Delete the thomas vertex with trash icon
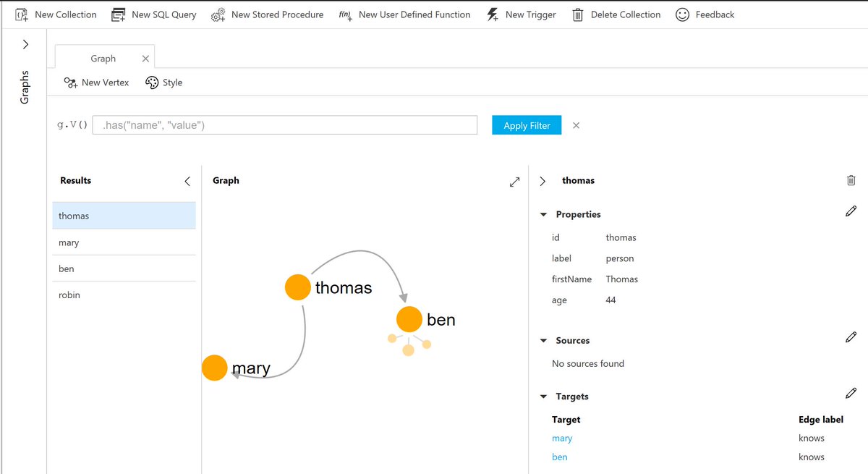 [851, 180]
